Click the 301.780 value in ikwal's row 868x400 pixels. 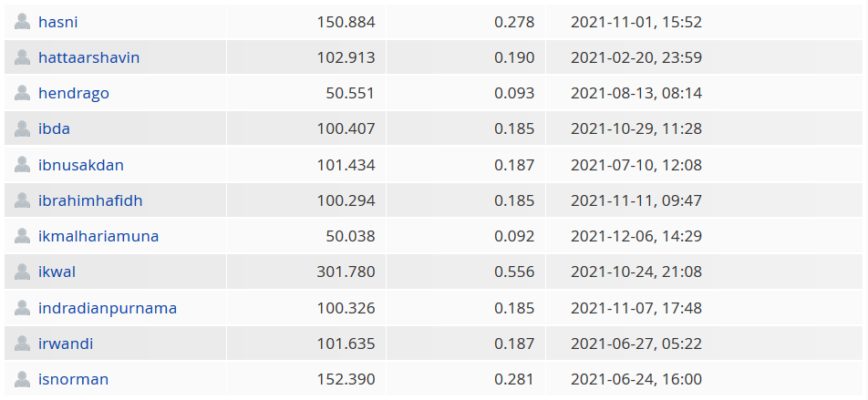pos(346,272)
